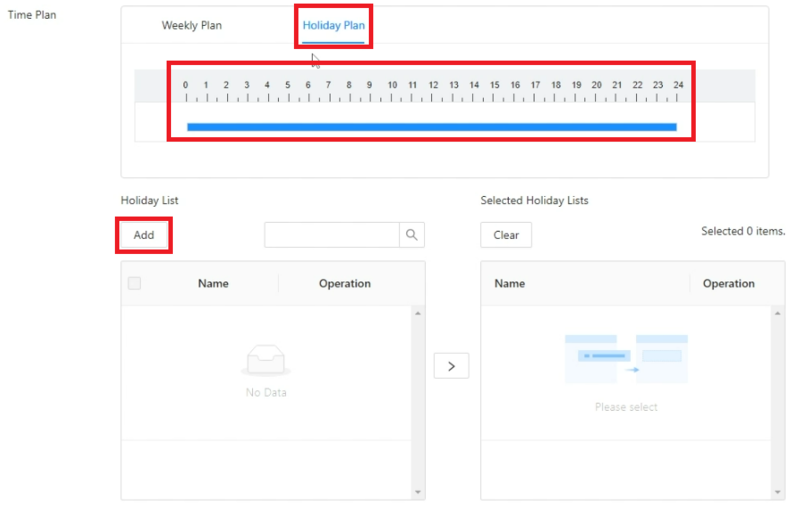Click hour 6 mark on the timeline
The height and width of the screenshot is (507, 800).
coord(308,85)
